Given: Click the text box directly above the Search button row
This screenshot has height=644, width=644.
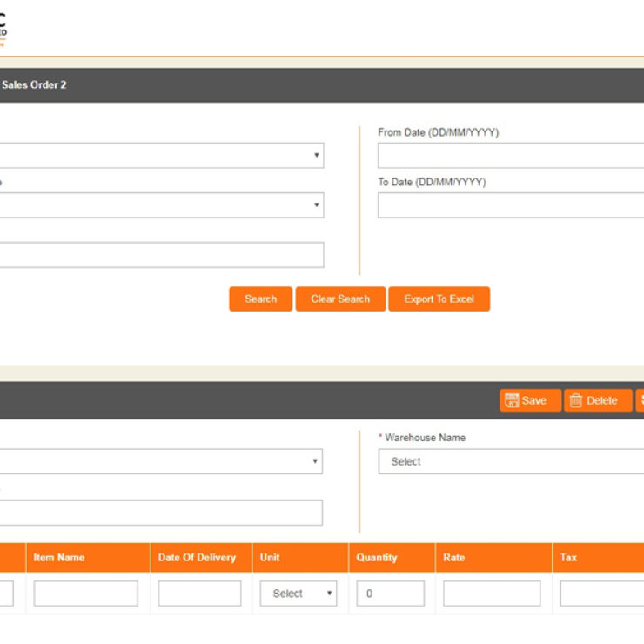Looking at the screenshot, I should pos(161,255).
